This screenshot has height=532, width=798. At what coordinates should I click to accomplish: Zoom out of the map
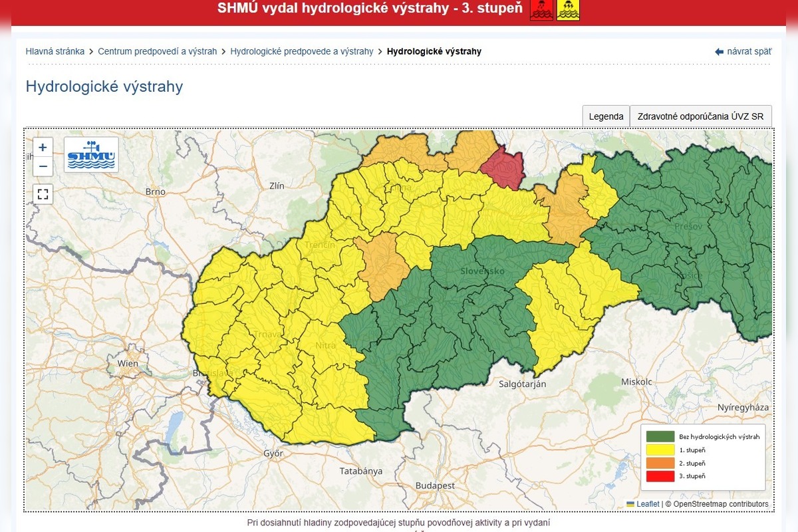coord(43,166)
